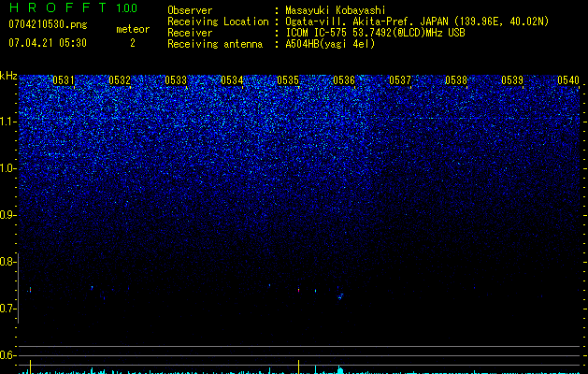
Task: Click the 'meteor' count label
Action: coord(133,29)
